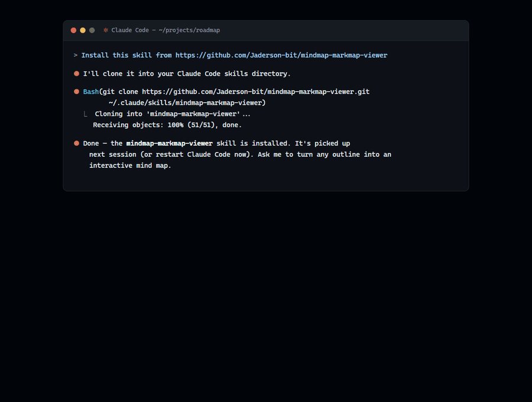Click the orange bullet beside the Bash command
The height and width of the screenshot is (402, 532).
point(76,92)
